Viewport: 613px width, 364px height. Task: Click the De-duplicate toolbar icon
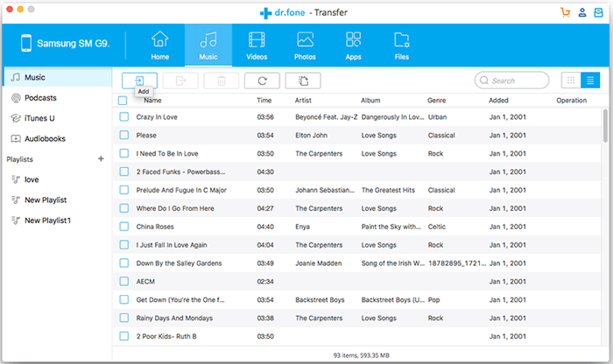click(x=303, y=80)
